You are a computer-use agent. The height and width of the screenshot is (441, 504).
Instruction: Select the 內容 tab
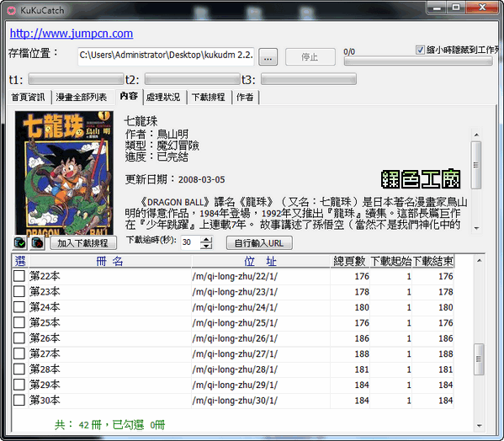coord(129,96)
